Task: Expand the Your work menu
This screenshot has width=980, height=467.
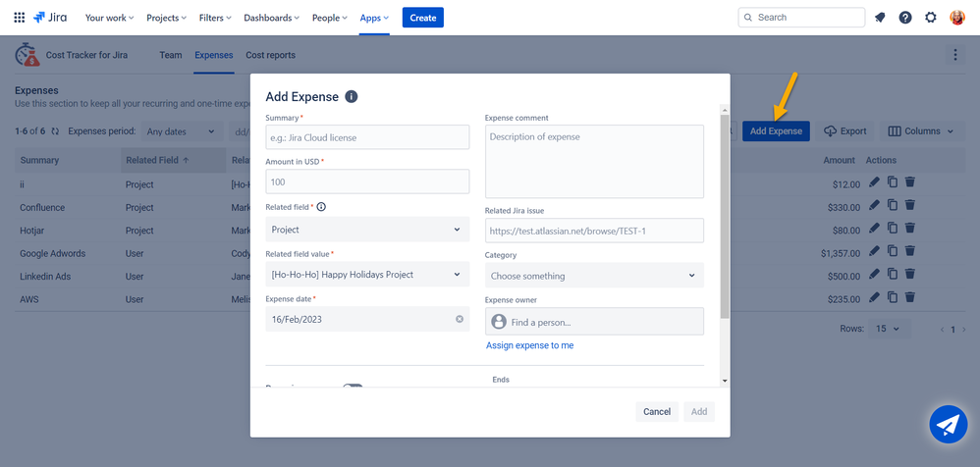Action: [x=109, y=18]
